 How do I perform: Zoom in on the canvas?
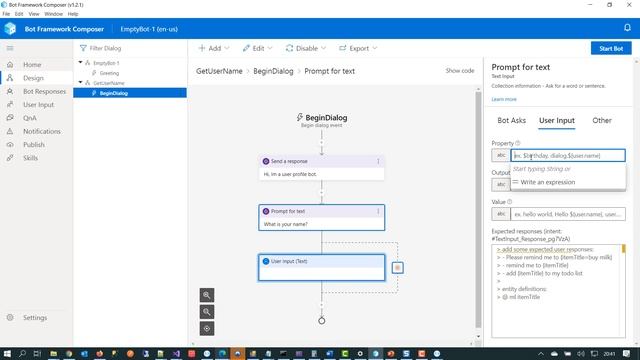[x=207, y=295]
